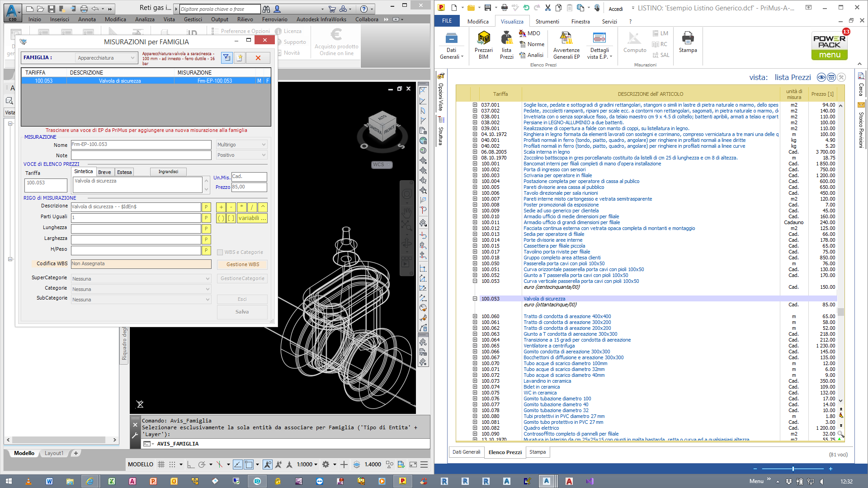868x488 pixels.
Task: Open the Multirigo dropdown
Action: pos(242,145)
